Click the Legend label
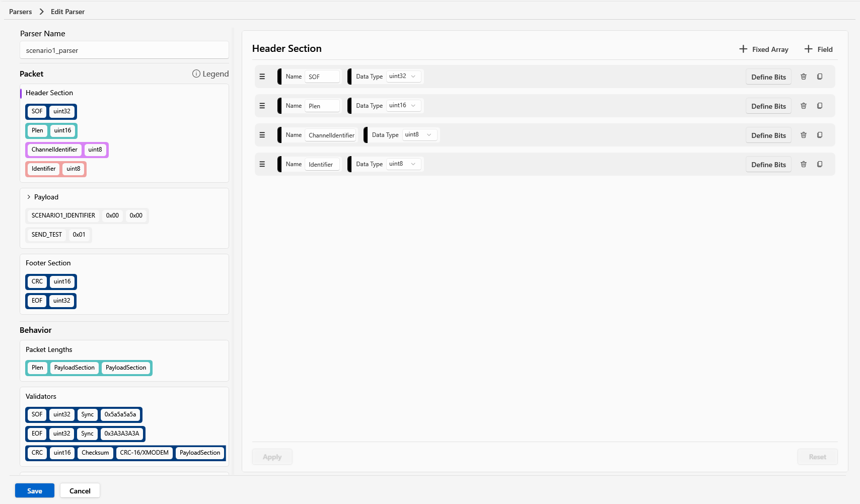The height and width of the screenshot is (504, 860). (x=216, y=74)
